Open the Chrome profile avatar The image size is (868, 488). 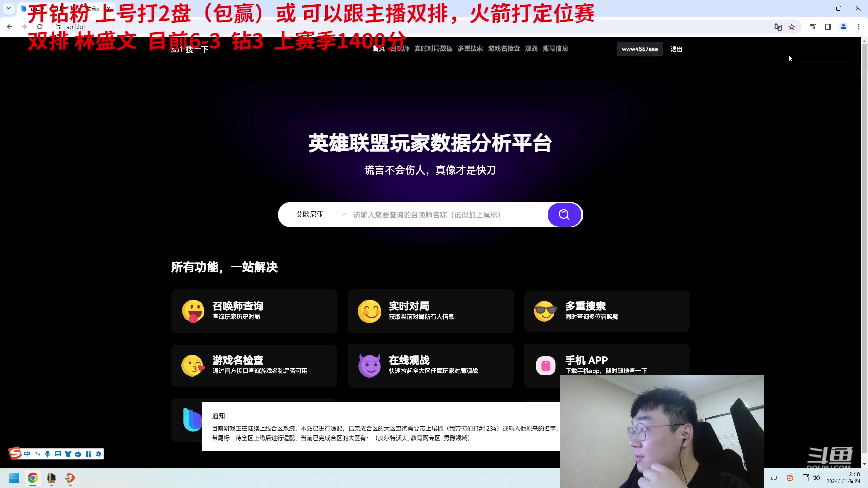tap(843, 27)
